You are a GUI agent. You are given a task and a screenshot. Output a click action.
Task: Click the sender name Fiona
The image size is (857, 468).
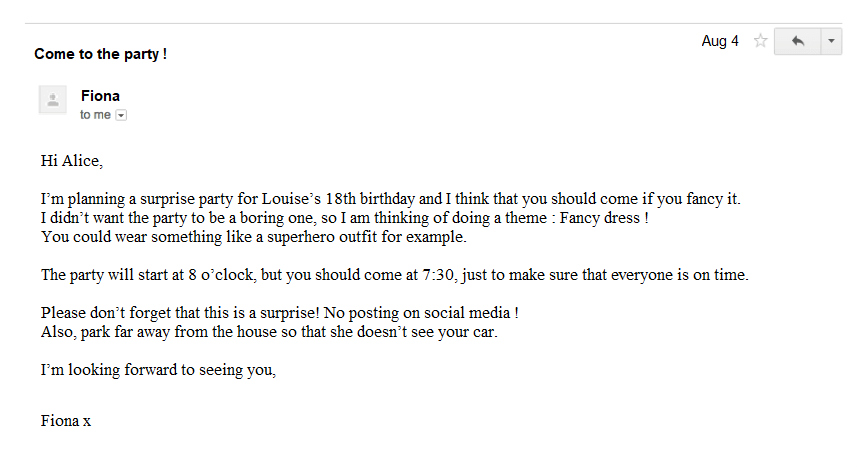tap(100, 96)
